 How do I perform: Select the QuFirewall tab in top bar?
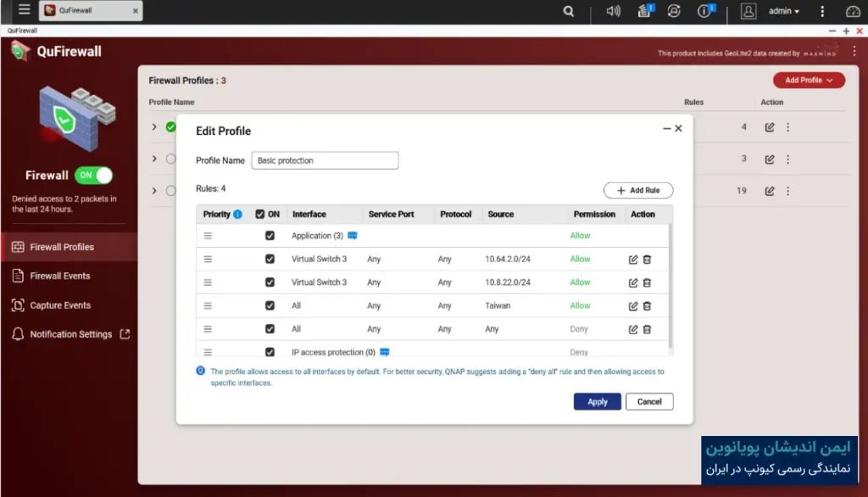(x=91, y=10)
